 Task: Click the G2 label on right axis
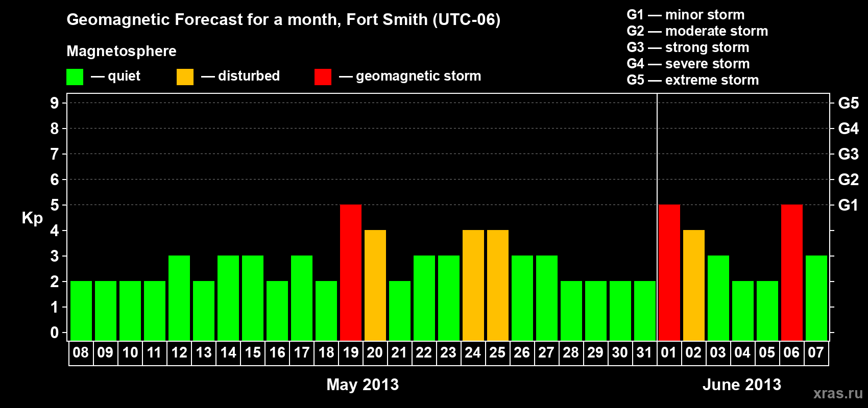click(x=849, y=180)
